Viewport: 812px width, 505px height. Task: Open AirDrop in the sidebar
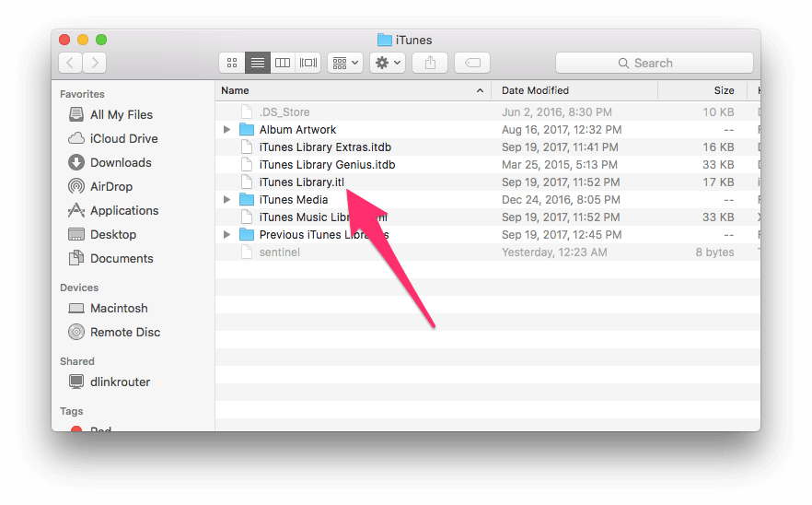[111, 186]
